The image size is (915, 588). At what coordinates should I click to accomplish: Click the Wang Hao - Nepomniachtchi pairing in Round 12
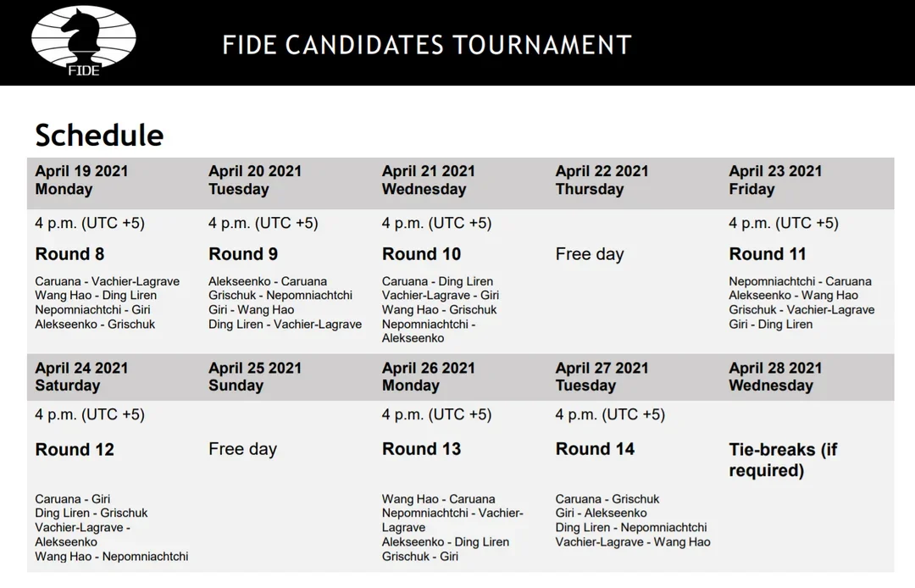click(x=112, y=557)
